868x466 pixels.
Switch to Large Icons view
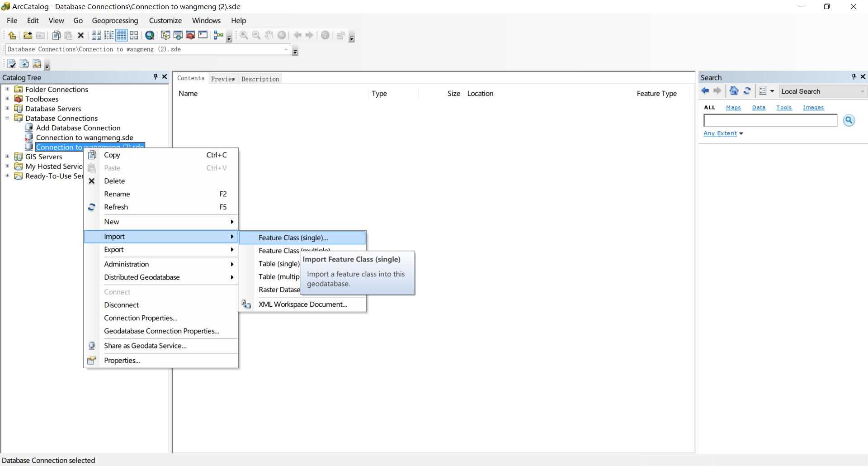[97, 35]
